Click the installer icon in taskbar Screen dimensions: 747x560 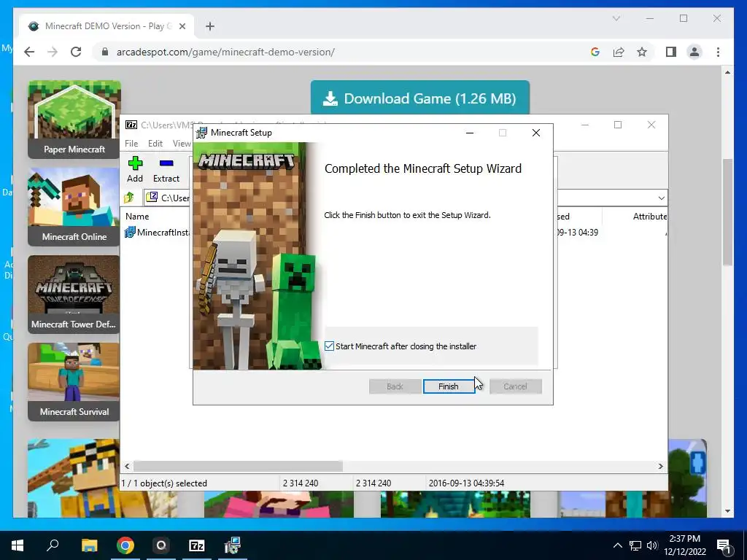pyautogui.click(x=233, y=545)
